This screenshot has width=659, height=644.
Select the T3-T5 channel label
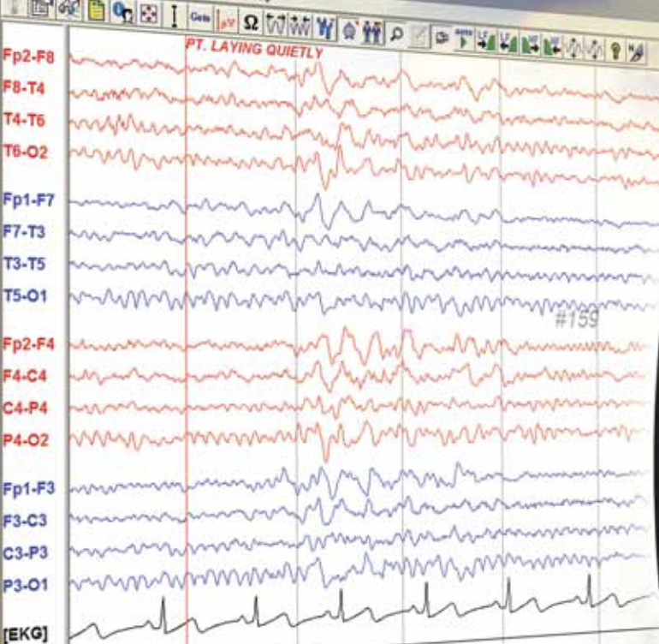pyautogui.click(x=24, y=264)
